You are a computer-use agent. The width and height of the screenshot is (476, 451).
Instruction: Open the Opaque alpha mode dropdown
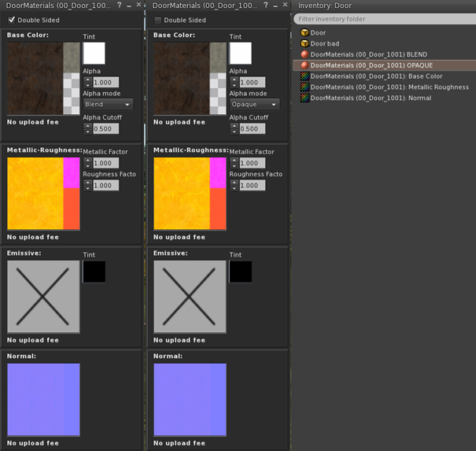[x=255, y=104]
